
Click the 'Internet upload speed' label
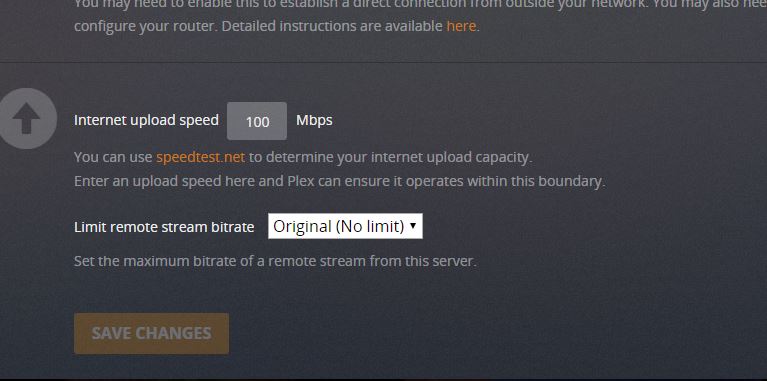click(x=146, y=120)
